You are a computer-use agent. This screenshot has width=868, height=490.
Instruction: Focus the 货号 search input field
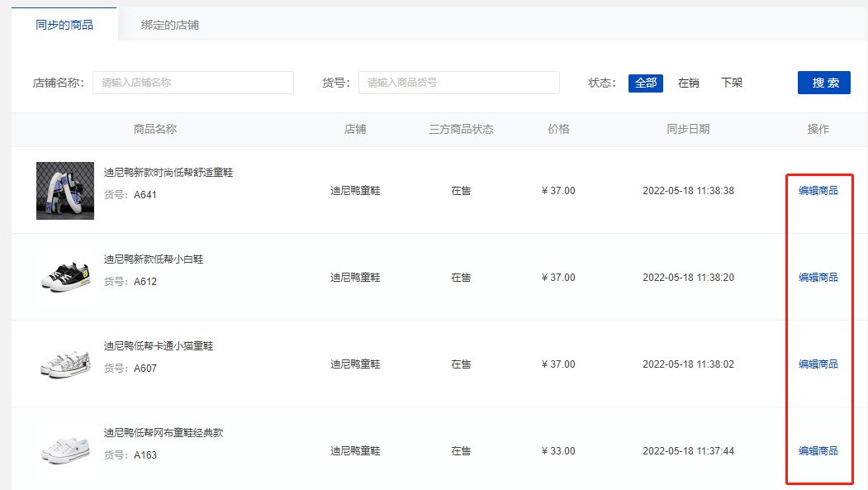coord(458,83)
